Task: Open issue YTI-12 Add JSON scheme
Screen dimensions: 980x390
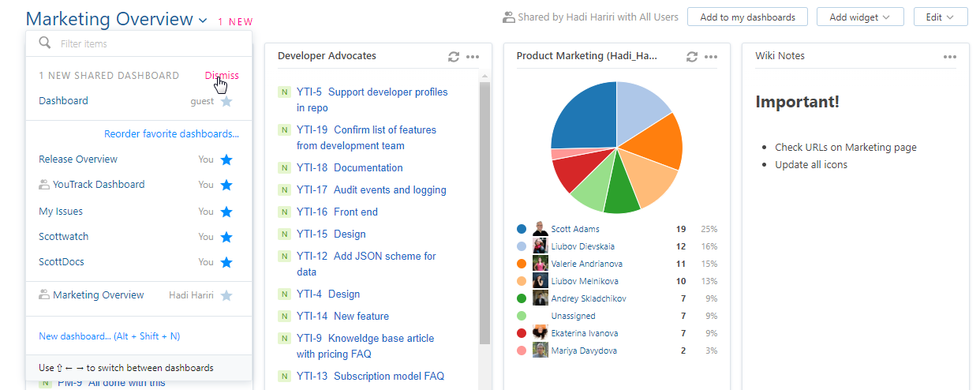Action: 366,264
